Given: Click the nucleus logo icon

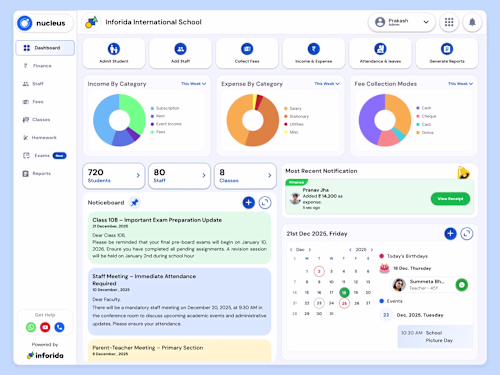Looking at the screenshot, I should [x=25, y=23].
